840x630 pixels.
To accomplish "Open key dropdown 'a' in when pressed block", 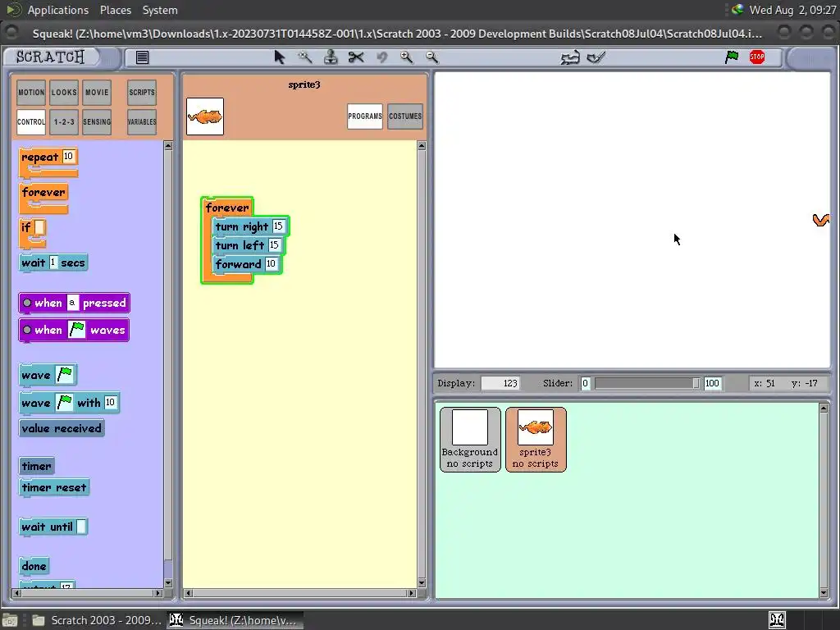I will click(x=72, y=304).
